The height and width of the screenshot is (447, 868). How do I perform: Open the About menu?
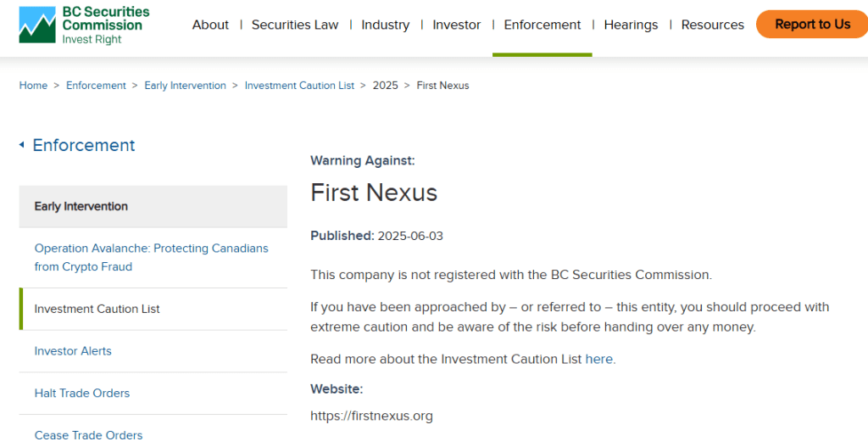(x=210, y=25)
